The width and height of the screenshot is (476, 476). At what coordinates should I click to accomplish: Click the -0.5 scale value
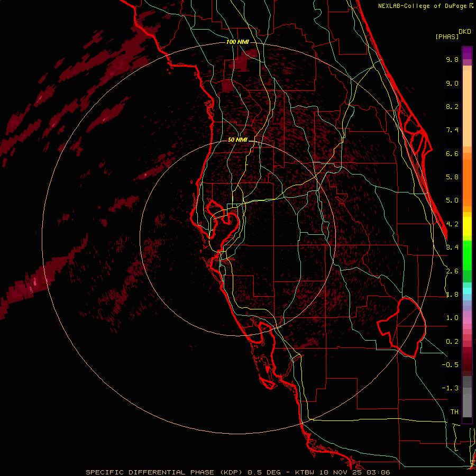point(450,365)
